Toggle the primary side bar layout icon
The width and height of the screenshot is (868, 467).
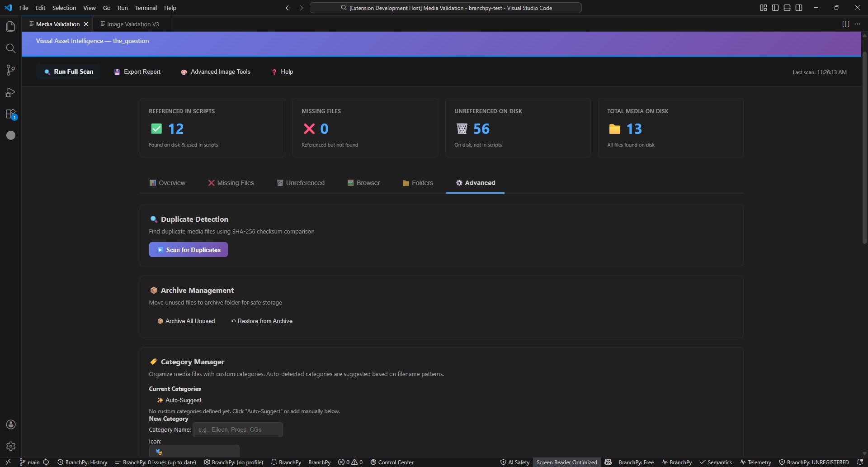[775, 8]
